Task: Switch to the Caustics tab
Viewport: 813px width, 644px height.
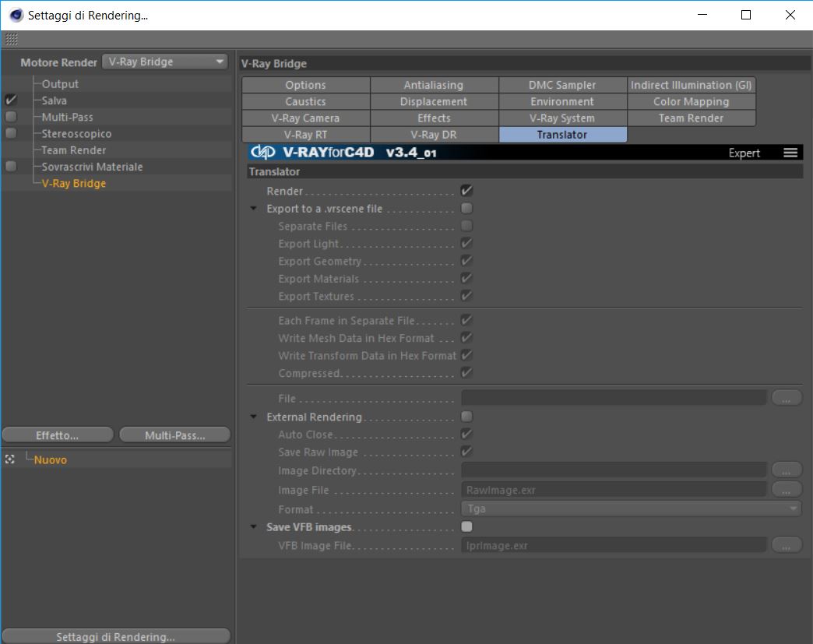Action: click(x=306, y=102)
